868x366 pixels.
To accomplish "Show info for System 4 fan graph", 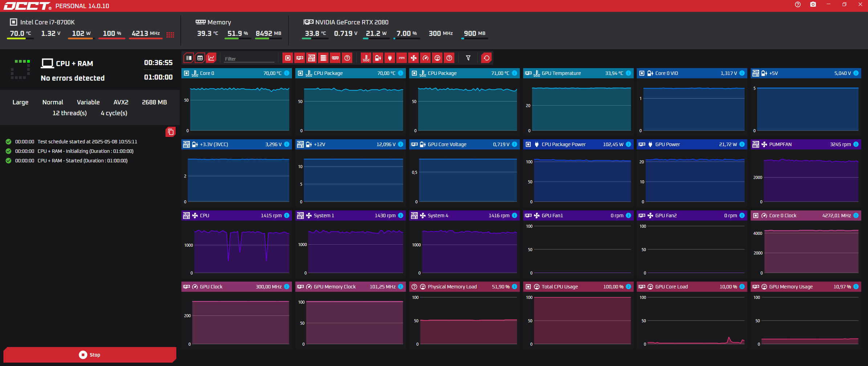I will tap(514, 215).
